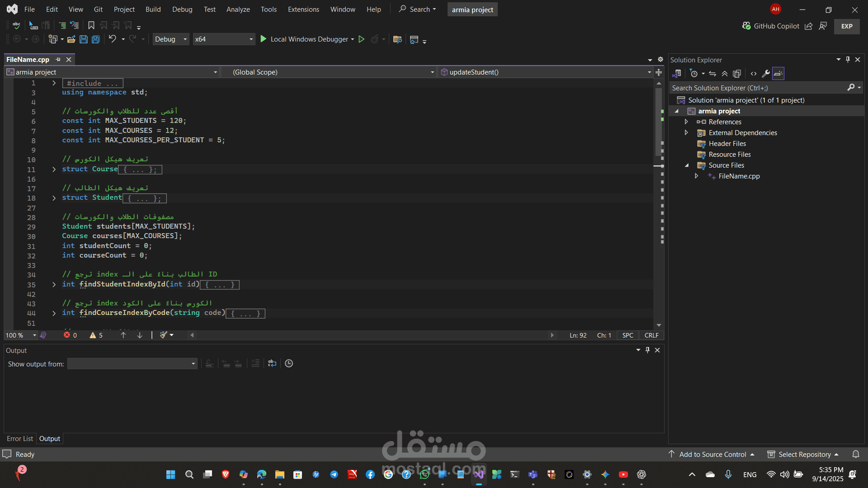Click the Clear All output icon
Viewport: 868px width, 488px height.
pyautogui.click(x=255, y=363)
